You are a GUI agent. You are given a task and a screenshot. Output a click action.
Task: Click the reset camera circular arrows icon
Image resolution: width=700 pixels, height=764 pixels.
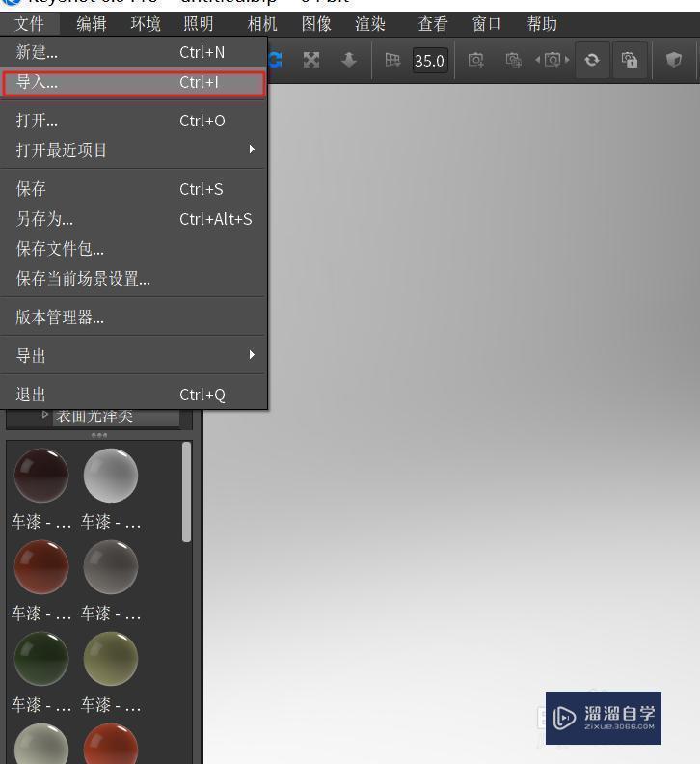coord(592,60)
